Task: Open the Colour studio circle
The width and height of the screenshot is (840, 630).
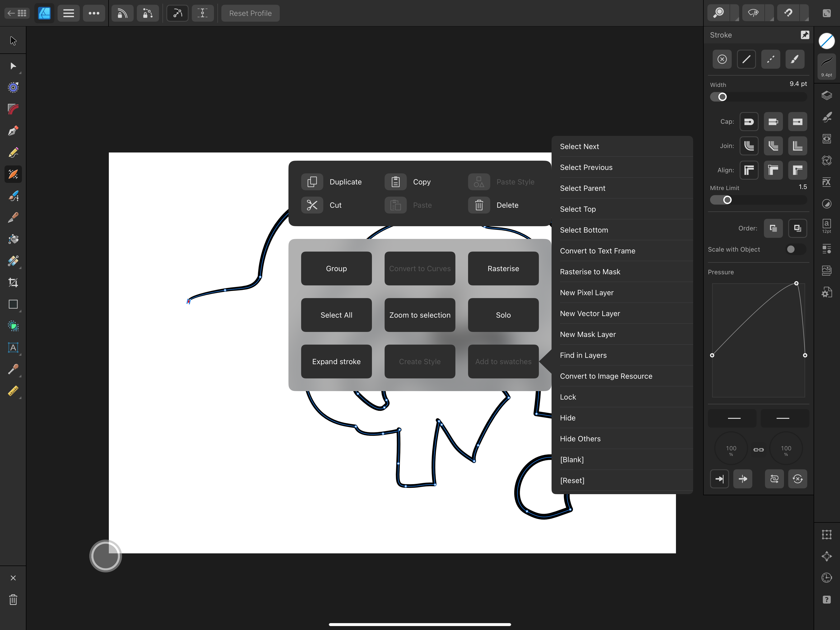Action: (827, 41)
